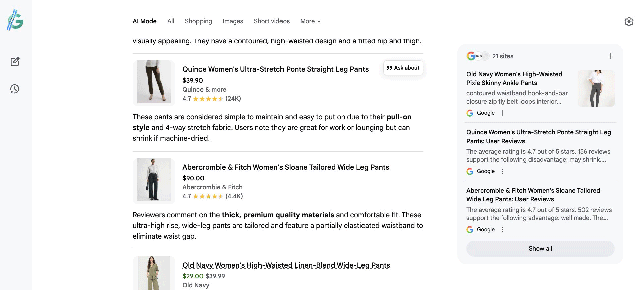Switch to the Shopping tab
644x290 pixels.
[198, 21]
